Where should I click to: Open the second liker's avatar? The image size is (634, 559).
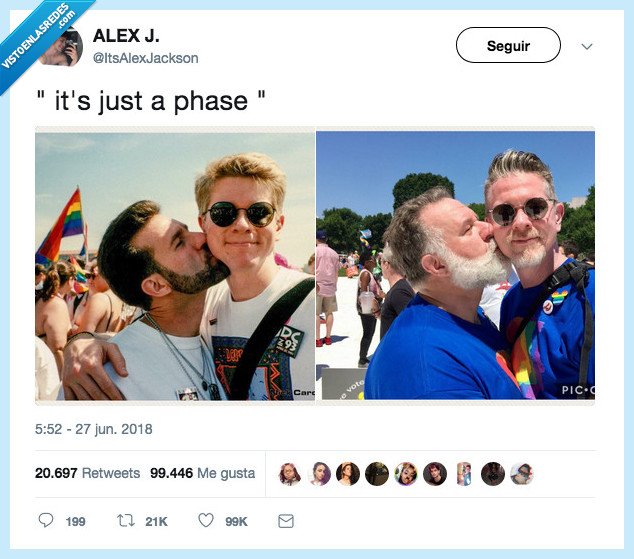click(319, 474)
